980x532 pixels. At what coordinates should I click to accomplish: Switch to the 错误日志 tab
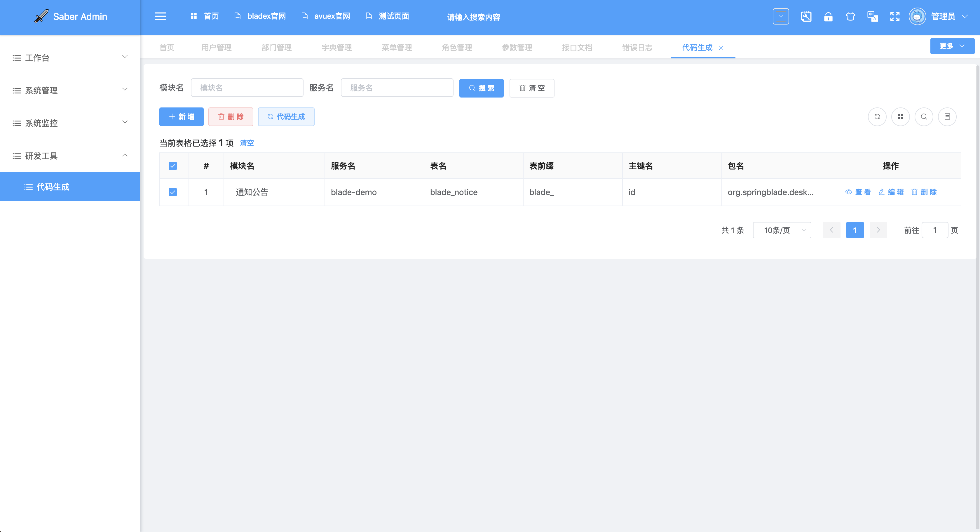point(637,47)
